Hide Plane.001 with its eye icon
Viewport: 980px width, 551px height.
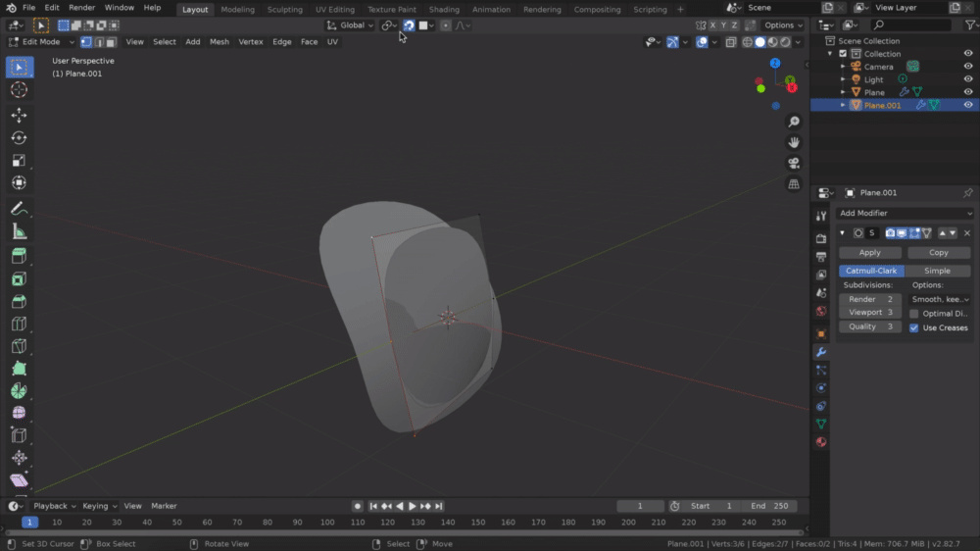(968, 105)
